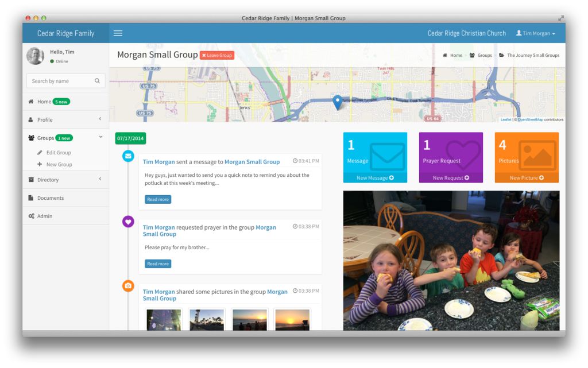This screenshot has height=368, width=588.
Task: Open Admin gears menu item
Action: tap(44, 216)
